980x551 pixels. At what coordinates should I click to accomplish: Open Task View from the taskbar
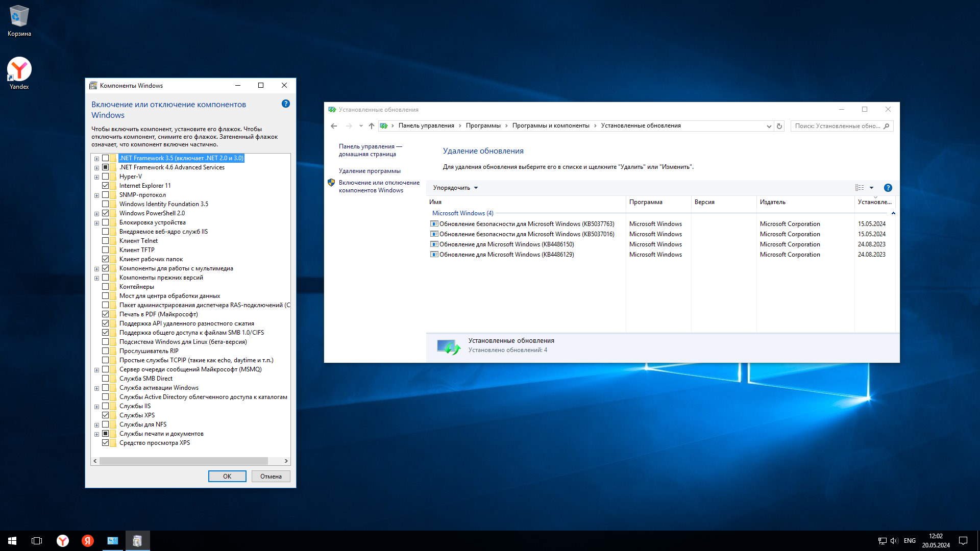click(x=37, y=541)
